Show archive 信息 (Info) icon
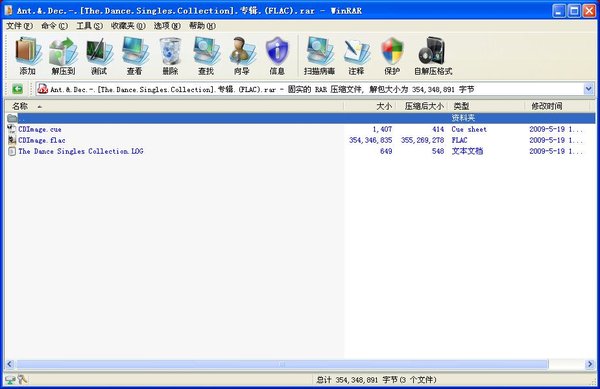600x389 pixels. (277, 56)
